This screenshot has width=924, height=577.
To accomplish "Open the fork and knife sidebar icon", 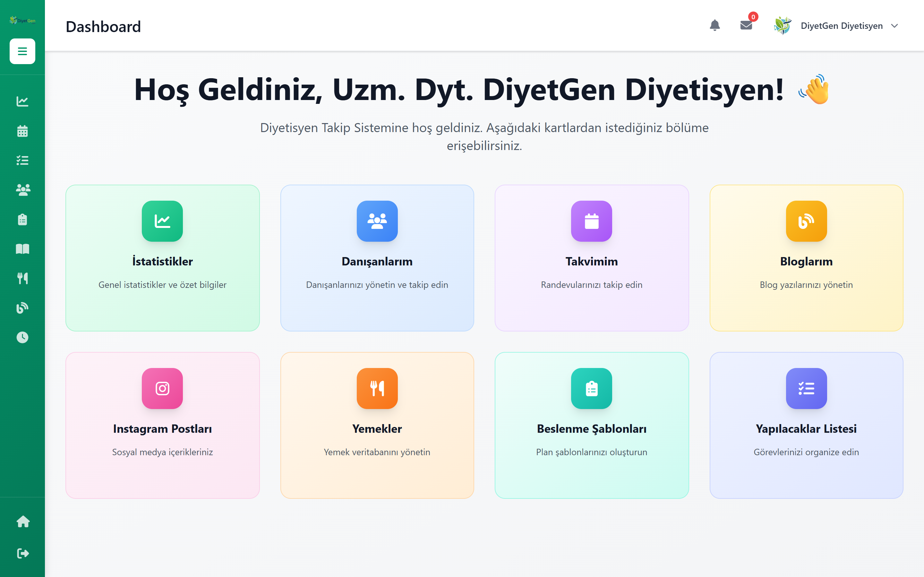I will click(x=22, y=278).
